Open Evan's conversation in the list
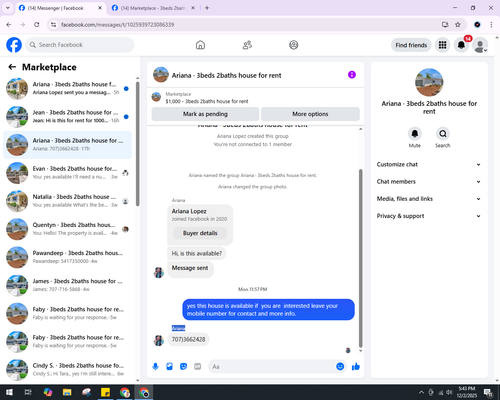This screenshot has width=500, height=400. [x=68, y=173]
